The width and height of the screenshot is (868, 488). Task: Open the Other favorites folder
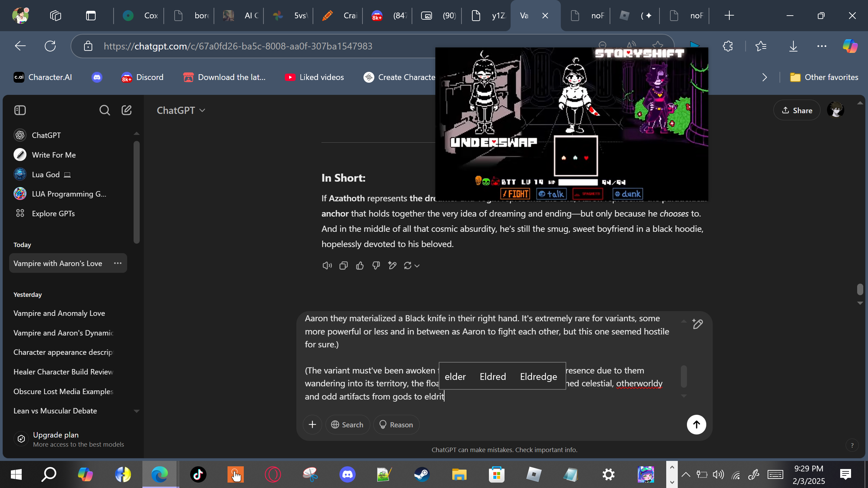coord(824,77)
